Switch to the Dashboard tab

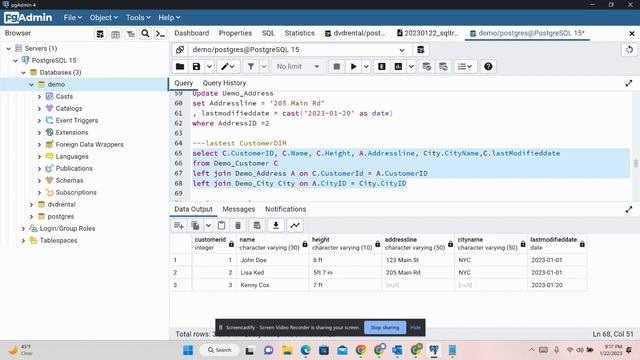[x=191, y=33]
